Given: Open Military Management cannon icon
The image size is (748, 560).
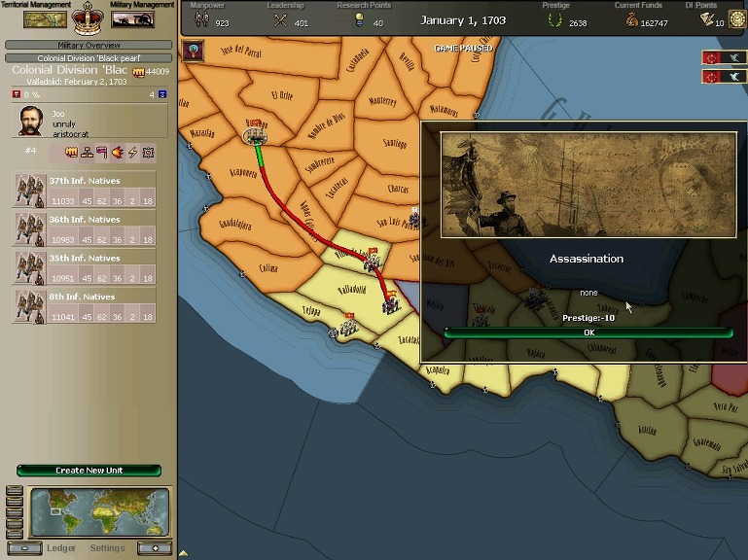Looking at the screenshot, I should [x=132, y=19].
